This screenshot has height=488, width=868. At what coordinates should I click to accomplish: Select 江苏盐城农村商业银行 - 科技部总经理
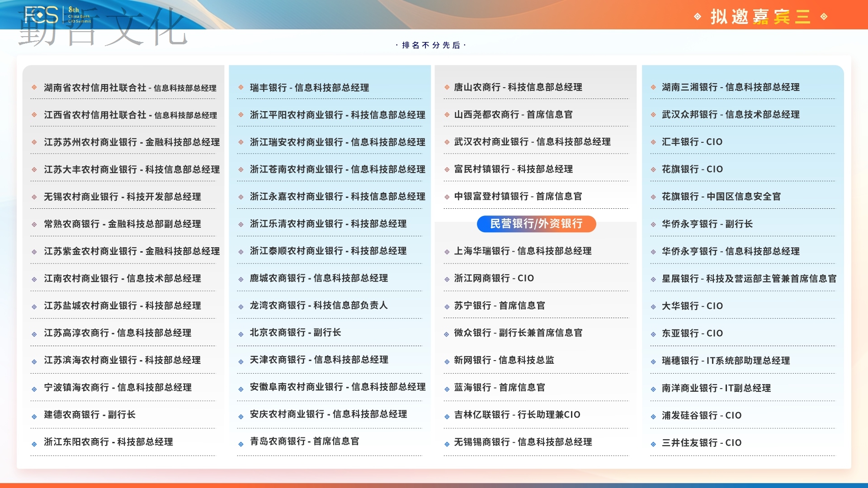tap(123, 305)
